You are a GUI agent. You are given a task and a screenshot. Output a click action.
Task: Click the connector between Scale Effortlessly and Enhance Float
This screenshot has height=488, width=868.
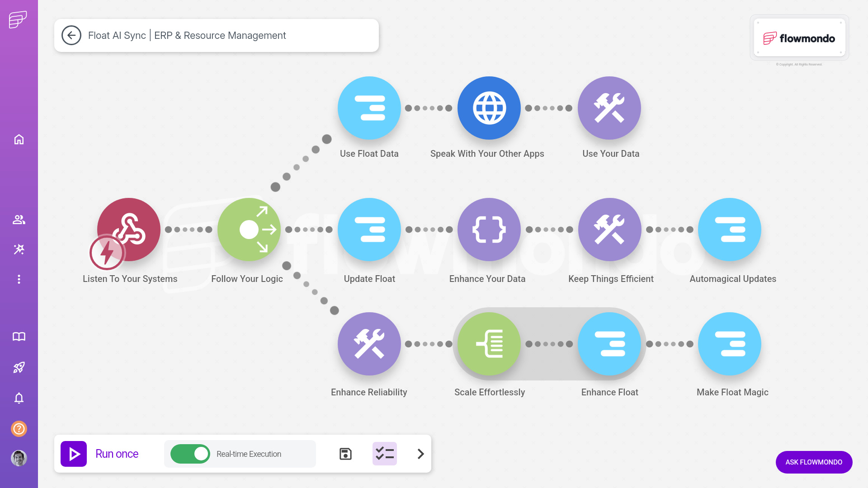549,344
